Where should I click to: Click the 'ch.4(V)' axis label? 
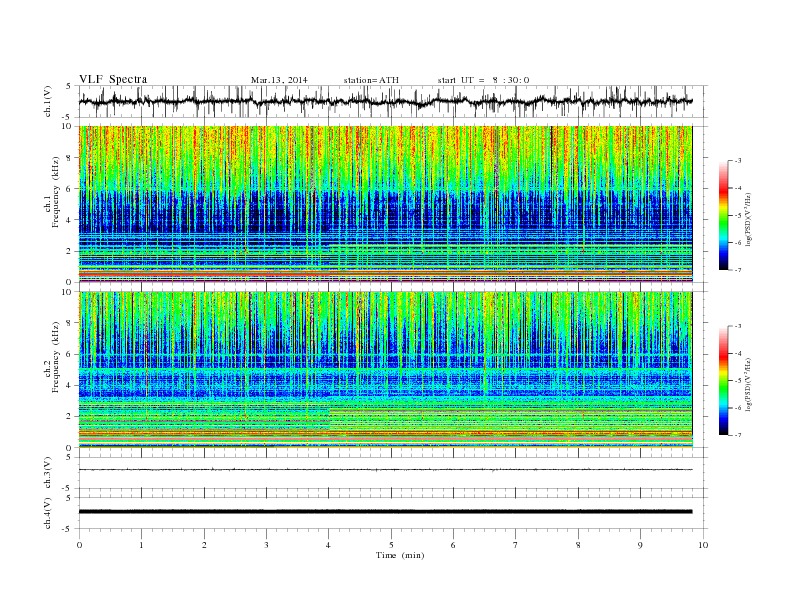pos(48,513)
